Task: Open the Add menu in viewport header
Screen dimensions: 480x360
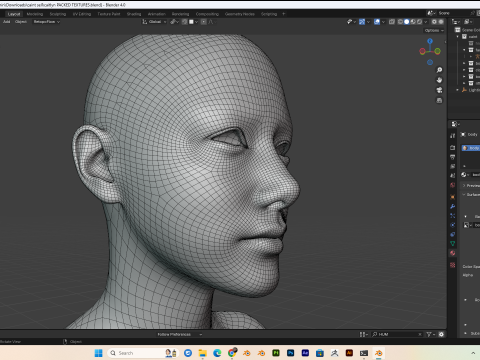Action: pyautogui.click(x=6, y=22)
